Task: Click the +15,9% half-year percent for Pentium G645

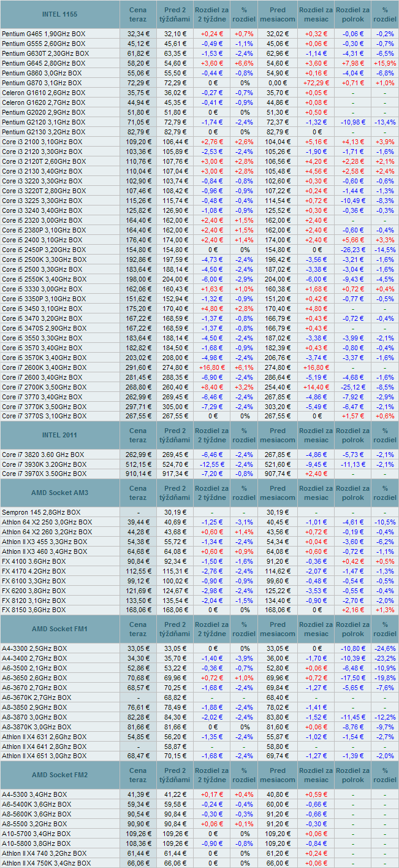Action: pos(385,63)
